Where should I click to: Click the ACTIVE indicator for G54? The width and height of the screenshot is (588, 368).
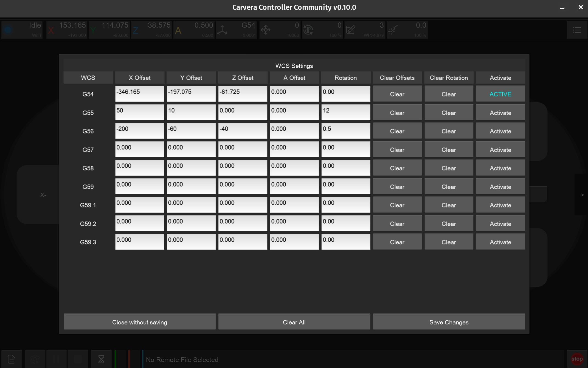tap(500, 94)
